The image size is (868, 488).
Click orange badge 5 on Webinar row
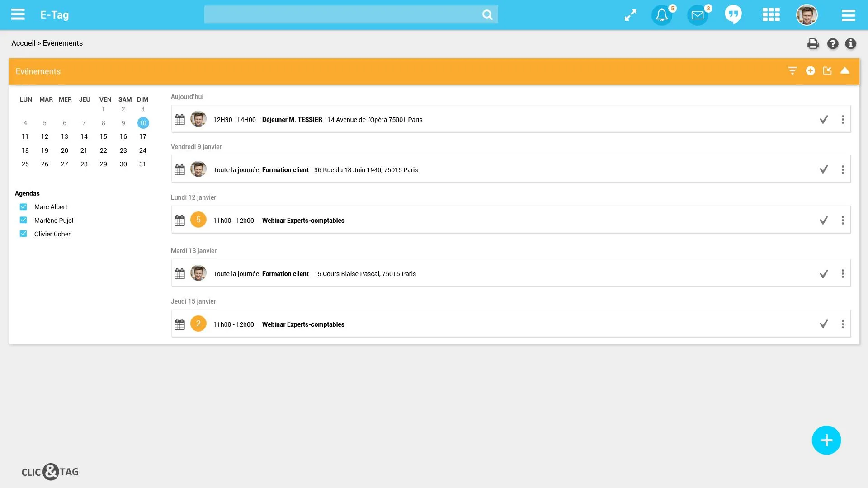[198, 220]
